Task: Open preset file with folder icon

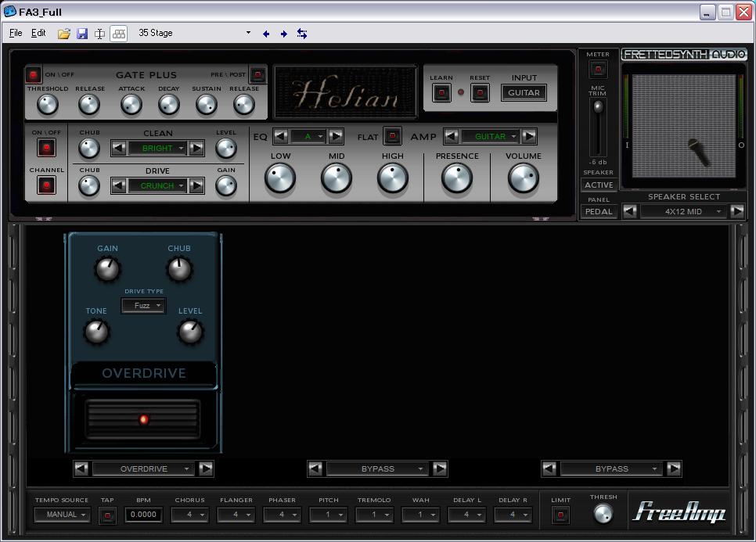Action: point(63,34)
